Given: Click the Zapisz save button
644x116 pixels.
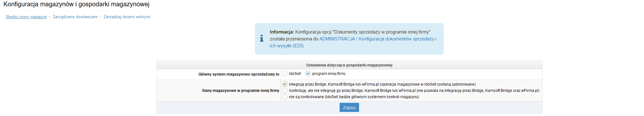Looking at the screenshot, I should click(x=349, y=108).
